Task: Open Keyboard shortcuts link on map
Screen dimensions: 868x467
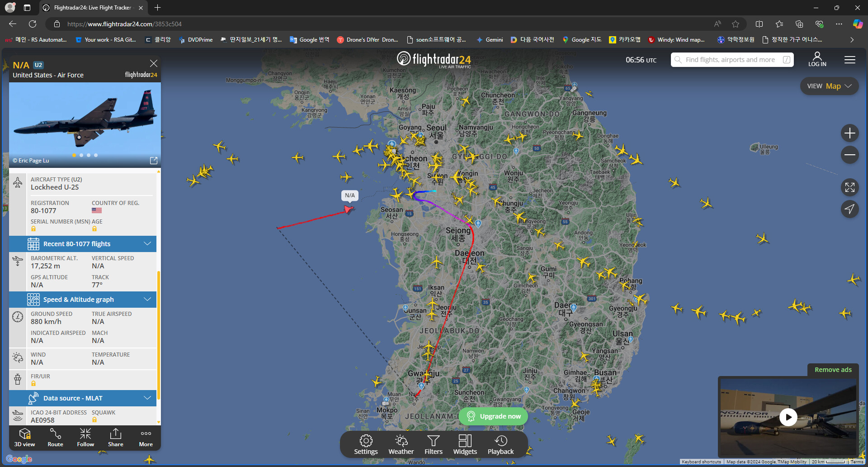Action: tap(701, 462)
